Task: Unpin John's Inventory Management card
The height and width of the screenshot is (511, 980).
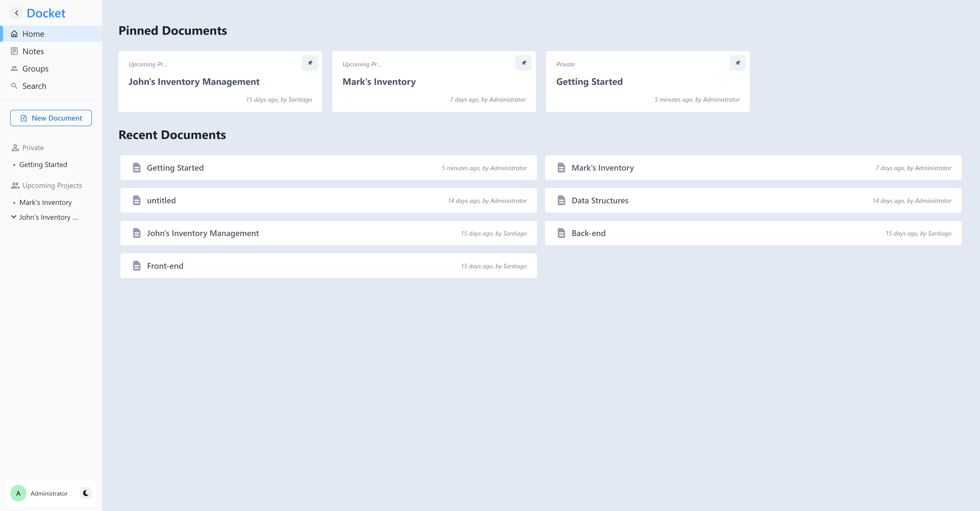Action: click(x=310, y=63)
